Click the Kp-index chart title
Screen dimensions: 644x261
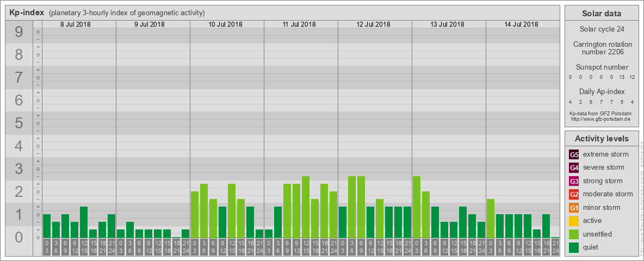click(27, 13)
